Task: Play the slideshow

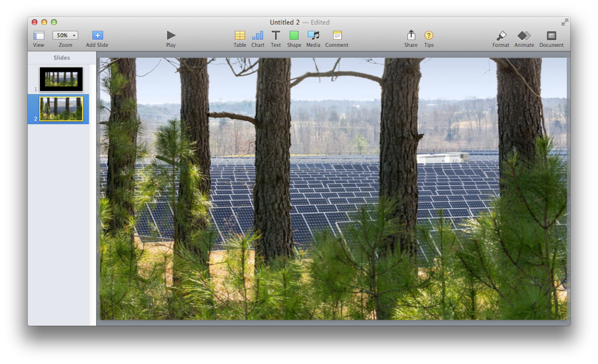Action: point(171,35)
